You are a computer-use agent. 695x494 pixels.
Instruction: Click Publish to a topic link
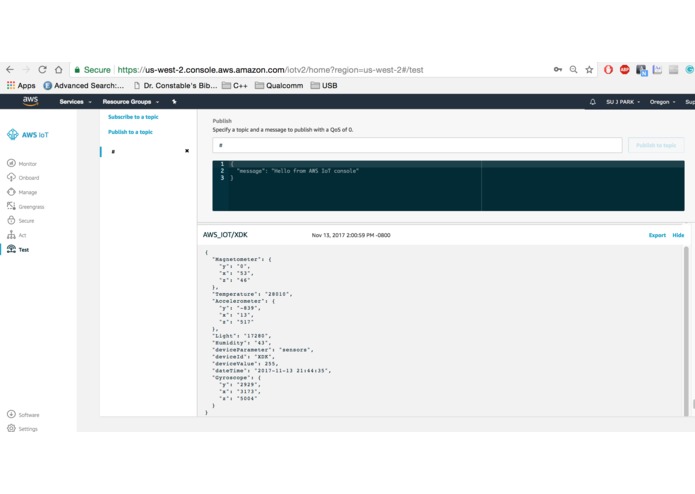tap(130, 132)
